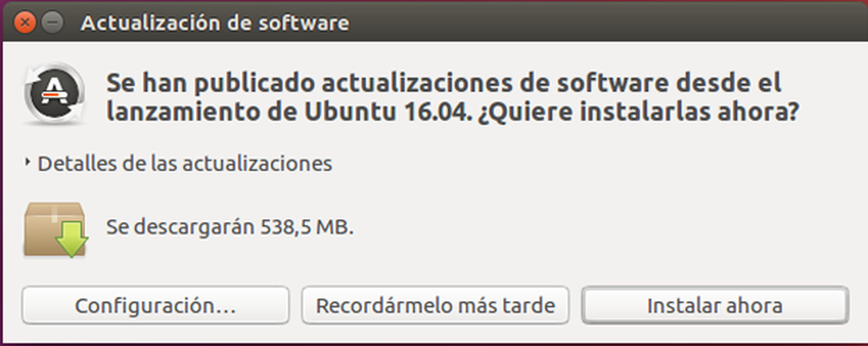Start installing updates now
This screenshot has height=346, width=868.
tap(714, 305)
